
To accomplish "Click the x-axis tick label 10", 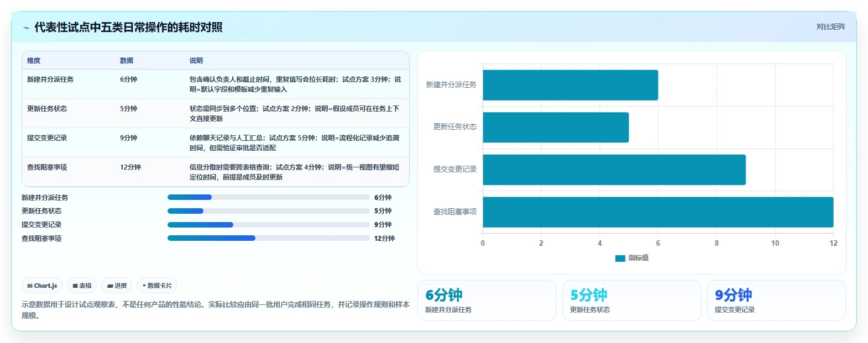I will click(x=775, y=244).
